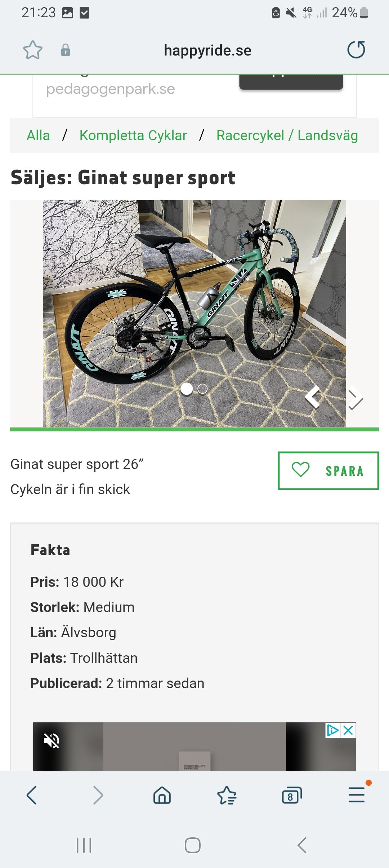
Task: Reload the page with refresh icon
Action: pyautogui.click(x=356, y=50)
